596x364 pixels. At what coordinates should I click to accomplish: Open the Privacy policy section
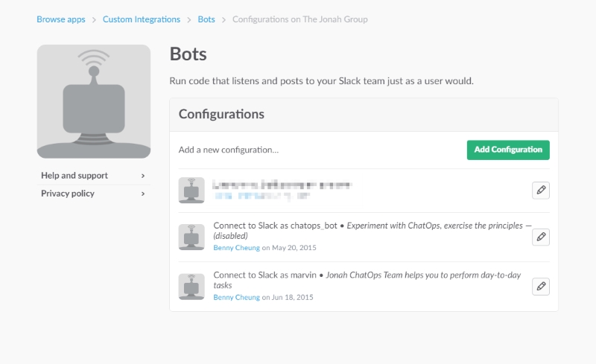coord(94,194)
